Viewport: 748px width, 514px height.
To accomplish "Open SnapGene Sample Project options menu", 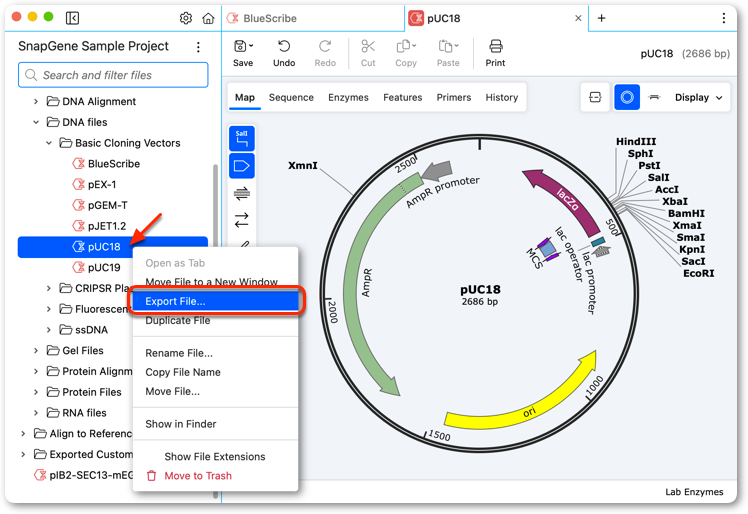I will tap(198, 47).
